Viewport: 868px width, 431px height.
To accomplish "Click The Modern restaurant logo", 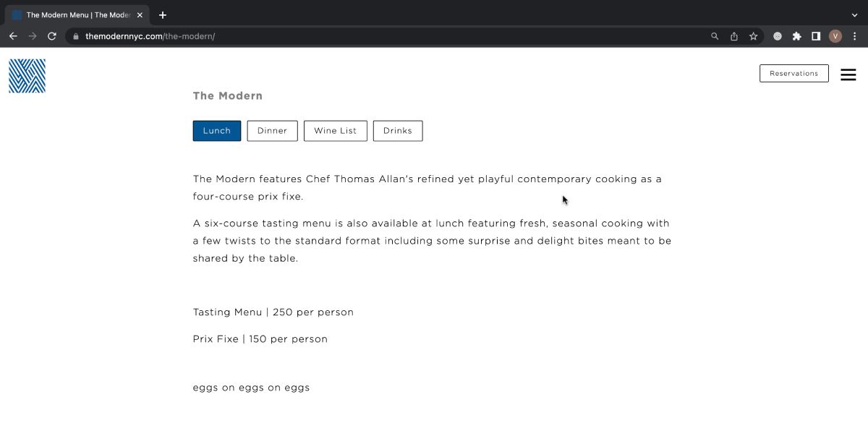I will [x=26, y=75].
